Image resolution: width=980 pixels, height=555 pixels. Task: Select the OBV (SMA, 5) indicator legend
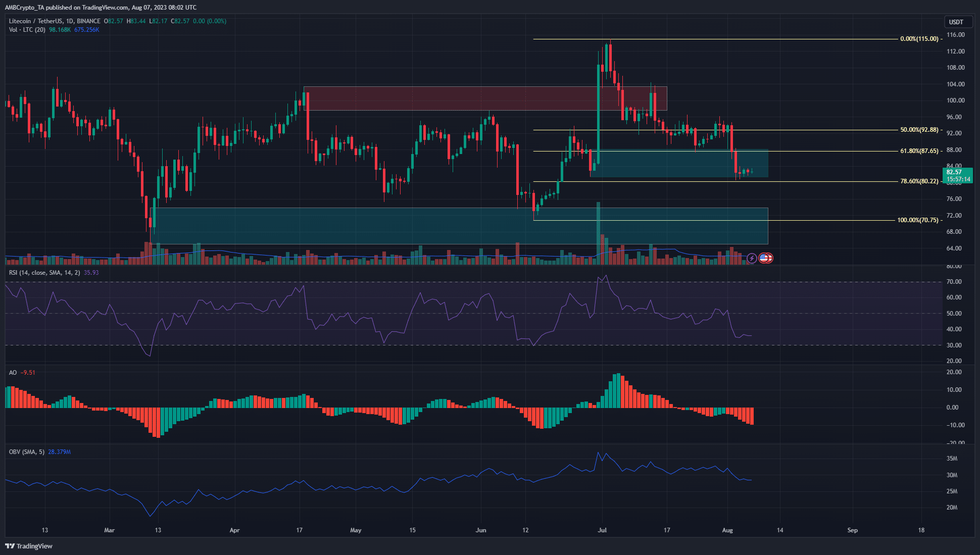tap(27, 452)
